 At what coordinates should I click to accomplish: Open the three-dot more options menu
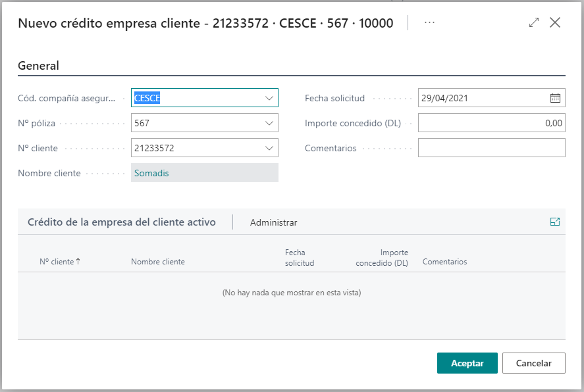pos(429,22)
